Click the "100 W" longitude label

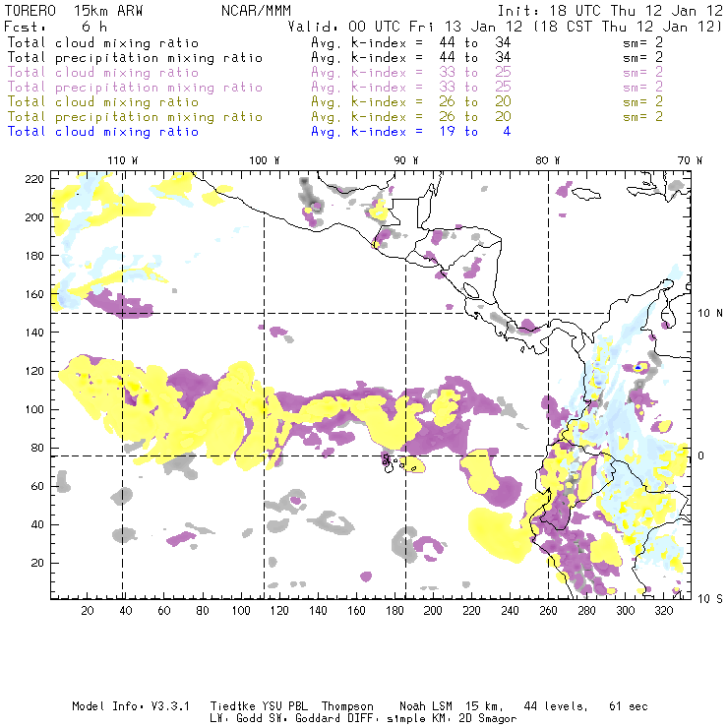265,160
